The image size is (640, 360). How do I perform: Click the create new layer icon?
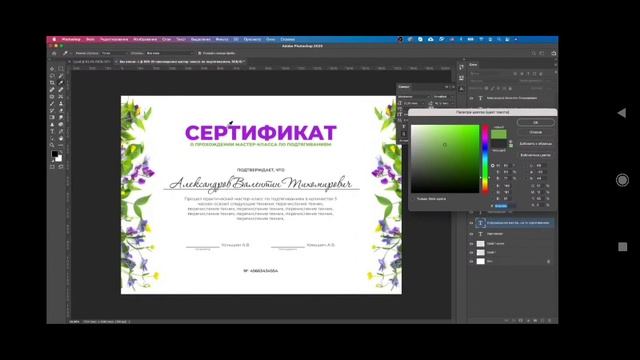click(542, 320)
